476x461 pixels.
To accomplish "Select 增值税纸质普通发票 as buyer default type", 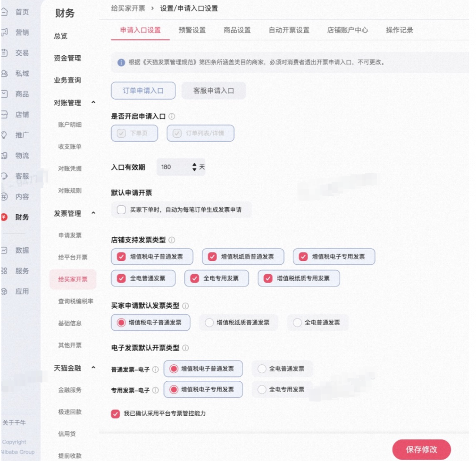I will point(209,323).
